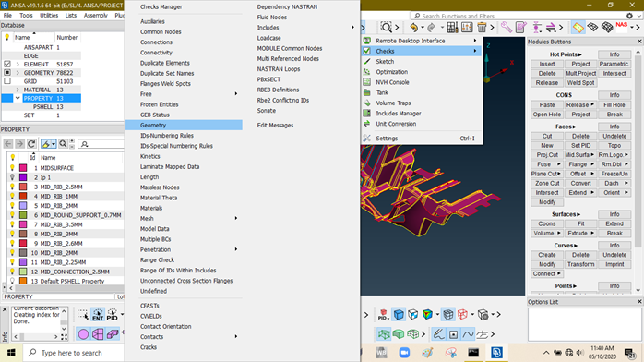Expand the MATERIAL tree node
The width and height of the screenshot is (644, 362).
18,90
